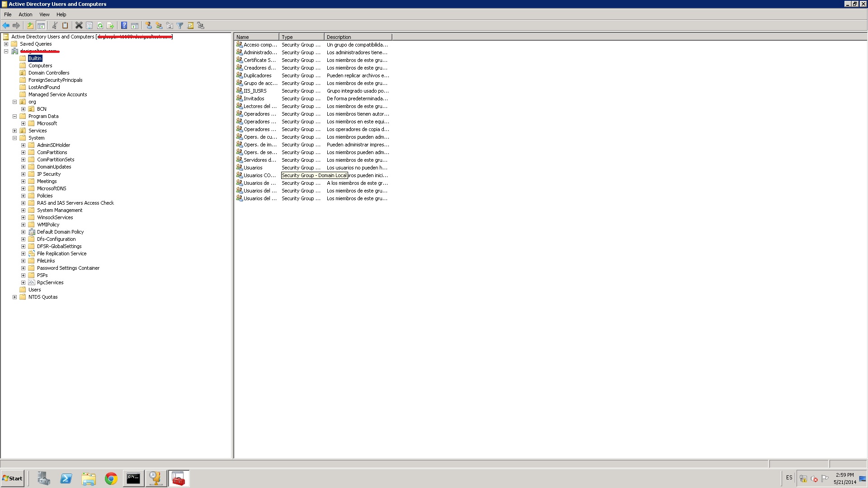Click the Refresh toolbar icon

[100, 26]
